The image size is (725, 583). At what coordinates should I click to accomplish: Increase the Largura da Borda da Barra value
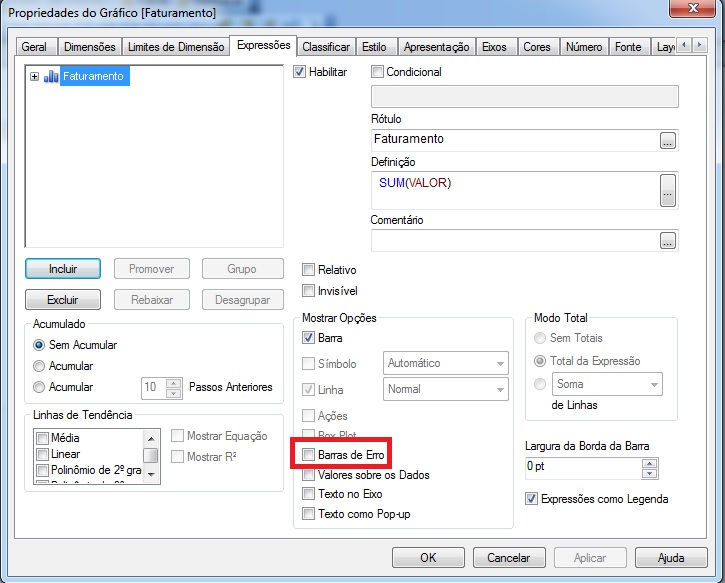pos(650,462)
